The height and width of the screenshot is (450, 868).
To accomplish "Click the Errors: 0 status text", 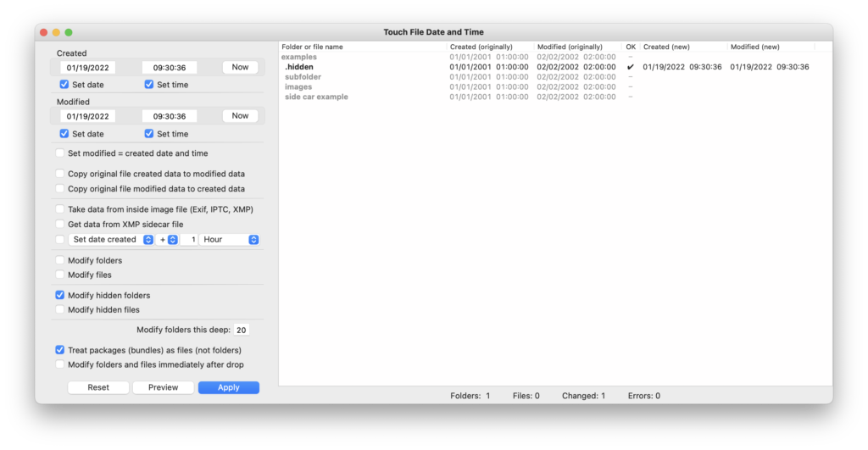I will [644, 396].
